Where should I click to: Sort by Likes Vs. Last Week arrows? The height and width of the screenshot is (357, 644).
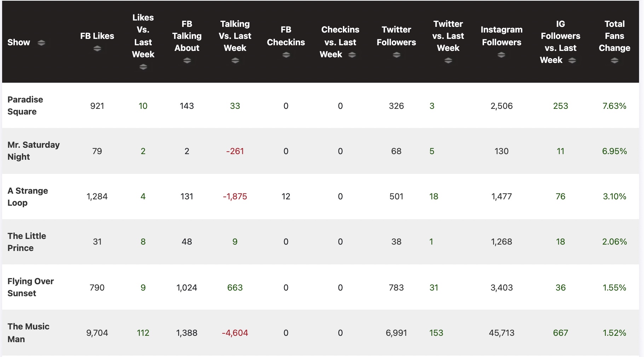pos(143,67)
